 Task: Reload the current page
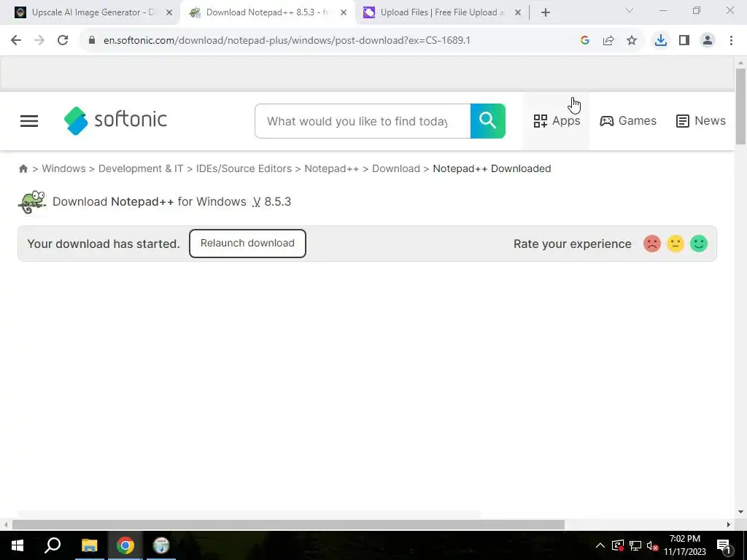(x=63, y=41)
